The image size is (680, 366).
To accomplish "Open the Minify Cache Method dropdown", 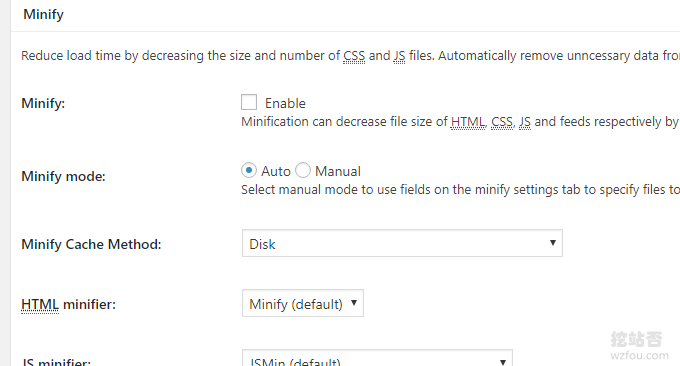I will pos(402,243).
